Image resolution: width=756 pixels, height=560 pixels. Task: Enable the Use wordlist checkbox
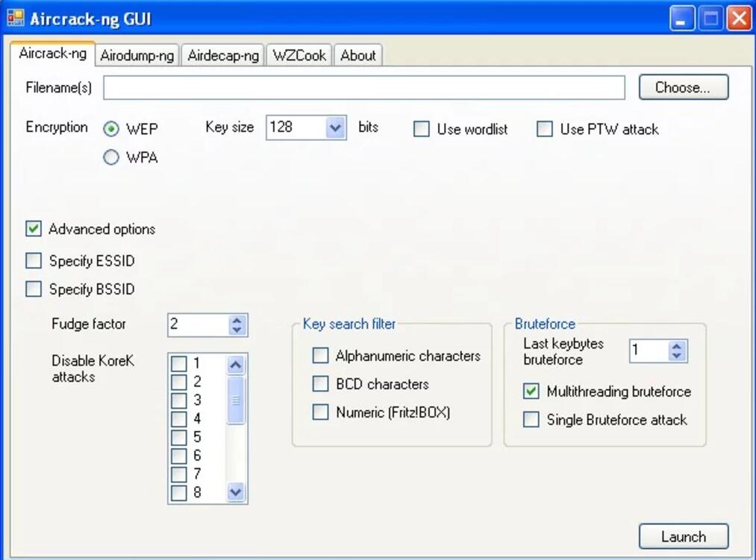[x=422, y=129]
